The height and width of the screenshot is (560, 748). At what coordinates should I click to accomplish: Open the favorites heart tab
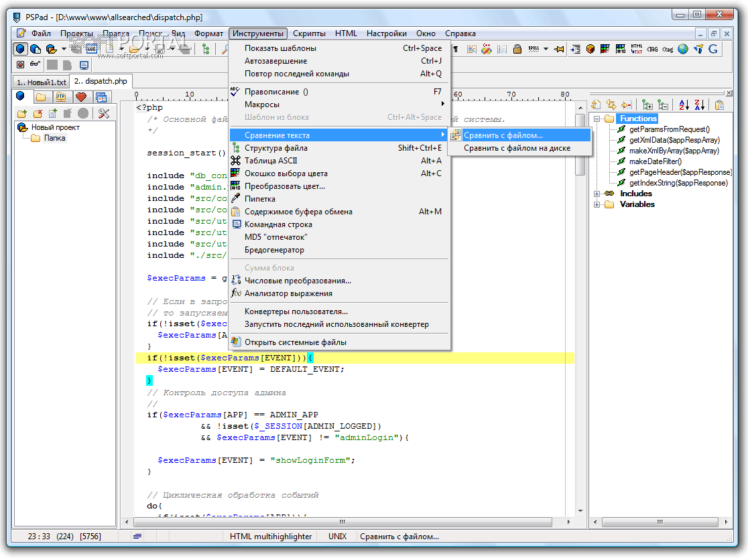tap(81, 97)
